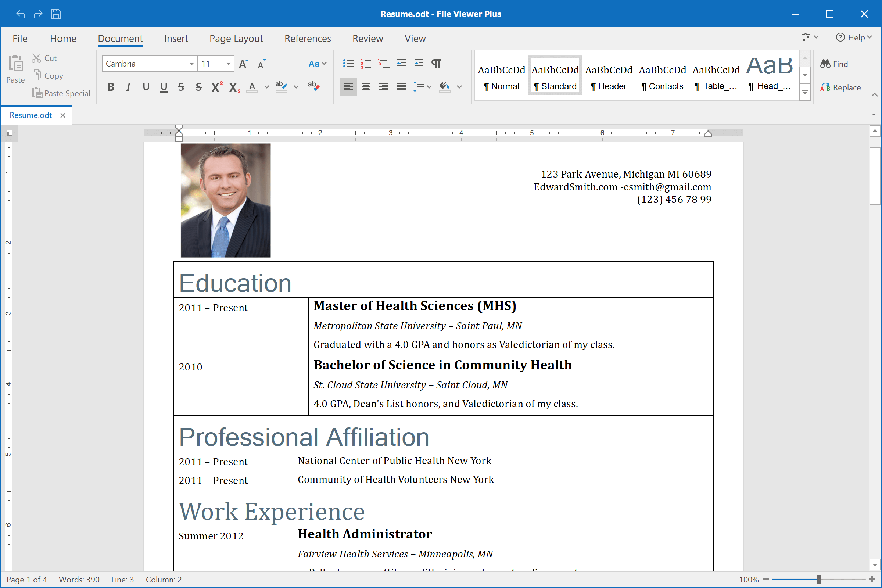Click the Resume.odt document tab

(x=32, y=115)
